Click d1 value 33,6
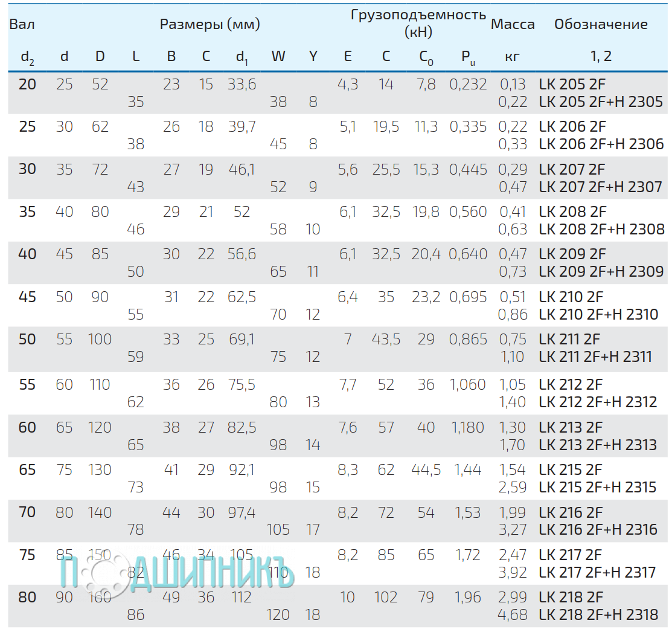The width and height of the screenshot is (672, 632). [x=242, y=85]
